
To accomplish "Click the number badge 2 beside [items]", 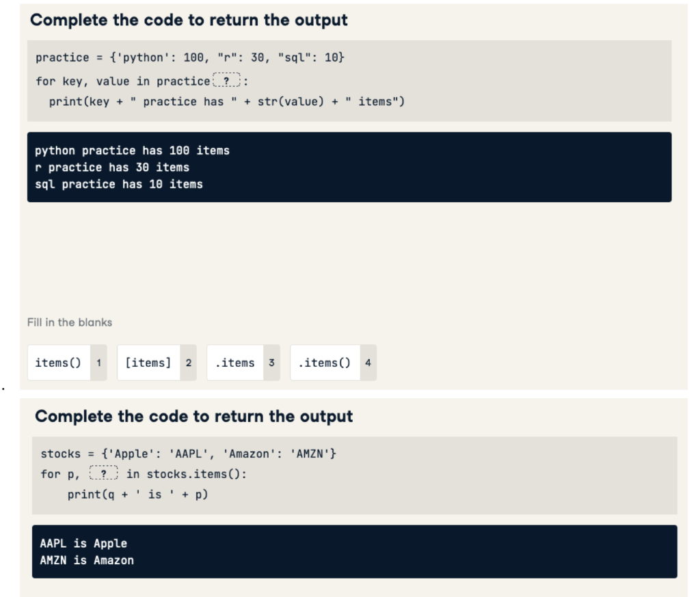I will pos(188,363).
